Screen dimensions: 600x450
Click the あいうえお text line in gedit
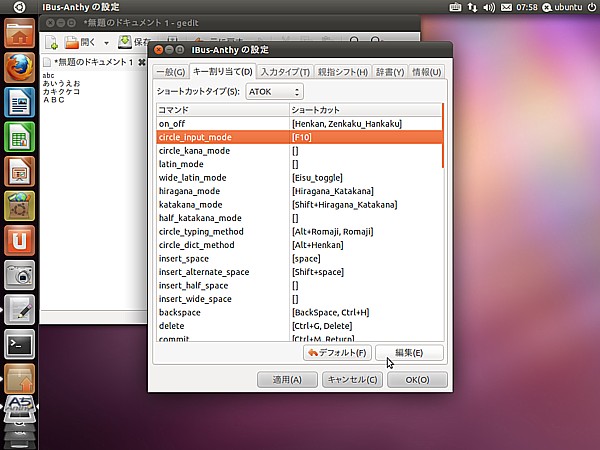click(x=61, y=83)
